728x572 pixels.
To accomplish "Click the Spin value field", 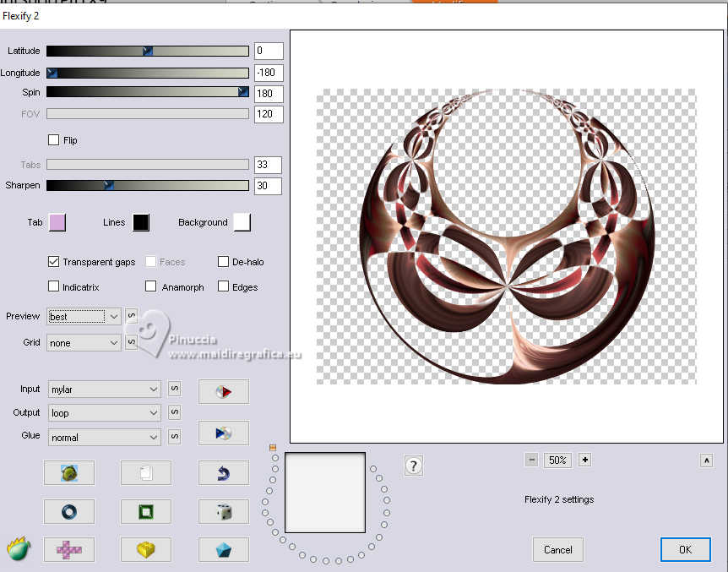I will tap(269, 94).
